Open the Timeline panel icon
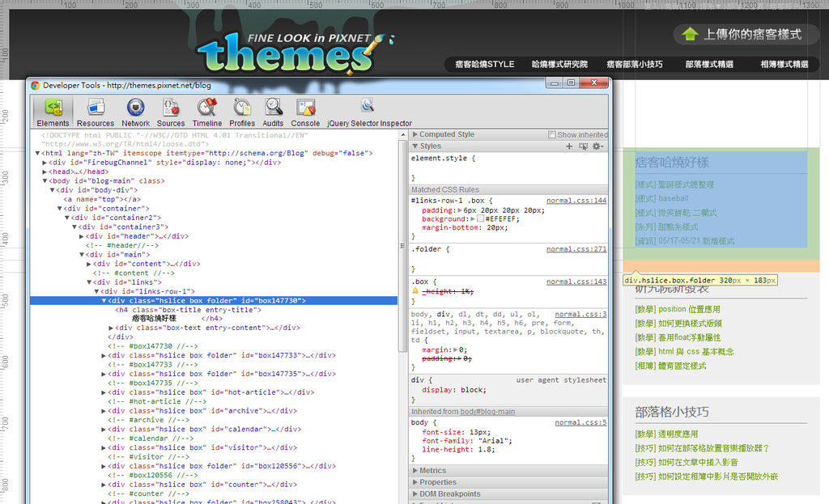The width and height of the screenshot is (829, 504). pos(206,108)
